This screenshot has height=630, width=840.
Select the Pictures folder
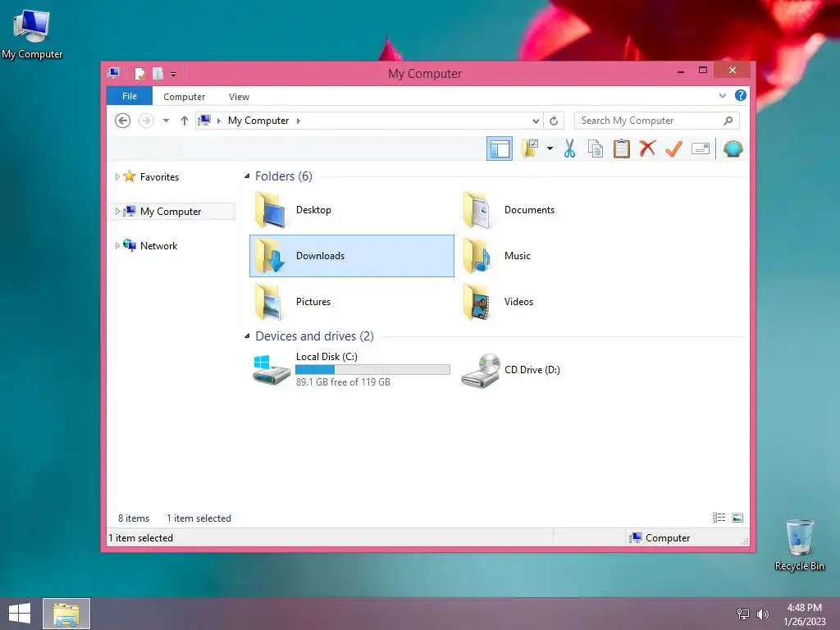pos(351,302)
